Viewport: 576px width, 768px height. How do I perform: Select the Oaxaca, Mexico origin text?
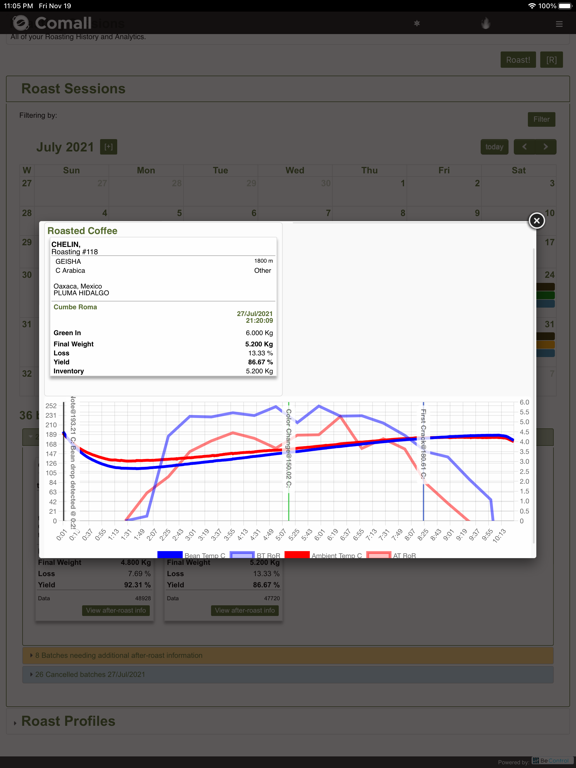click(77, 286)
